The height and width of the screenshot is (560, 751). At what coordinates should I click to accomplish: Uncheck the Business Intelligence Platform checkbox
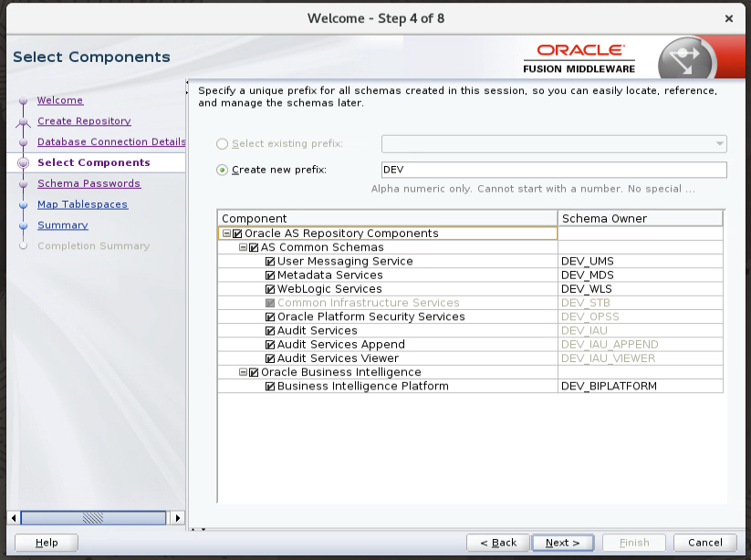point(270,387)
